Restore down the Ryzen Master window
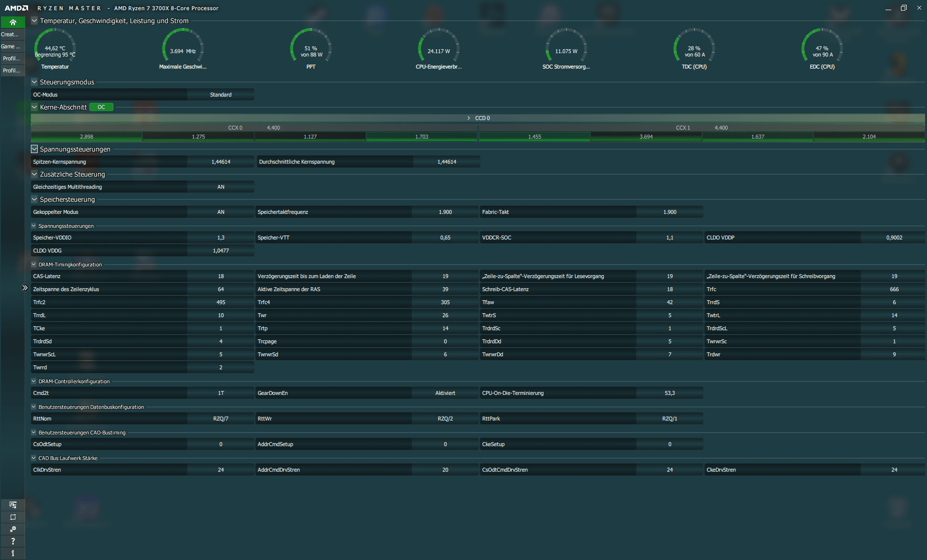This screenshot has width=927, height=560. [x=904, y=8]
